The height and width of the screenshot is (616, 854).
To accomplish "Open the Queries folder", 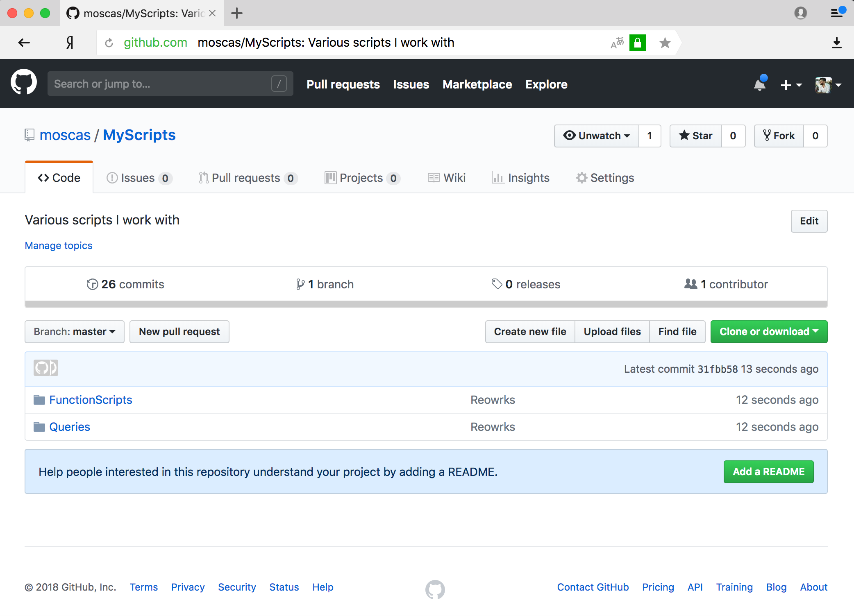I will click(x=70, y=427).
